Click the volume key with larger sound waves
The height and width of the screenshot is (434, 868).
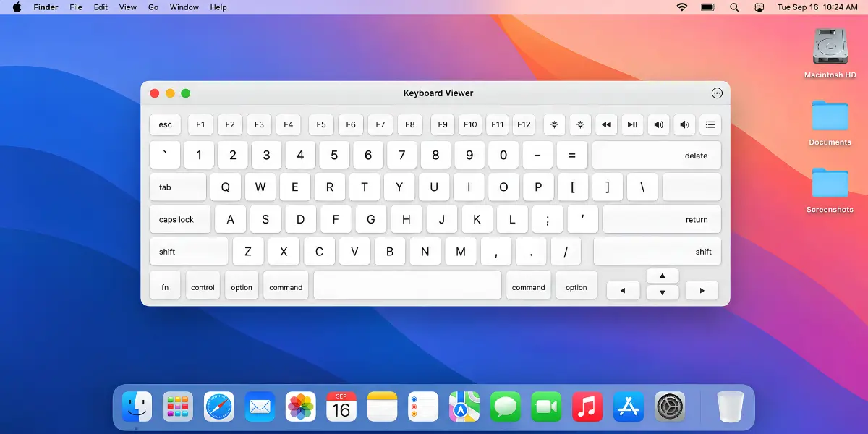(658, 124)
